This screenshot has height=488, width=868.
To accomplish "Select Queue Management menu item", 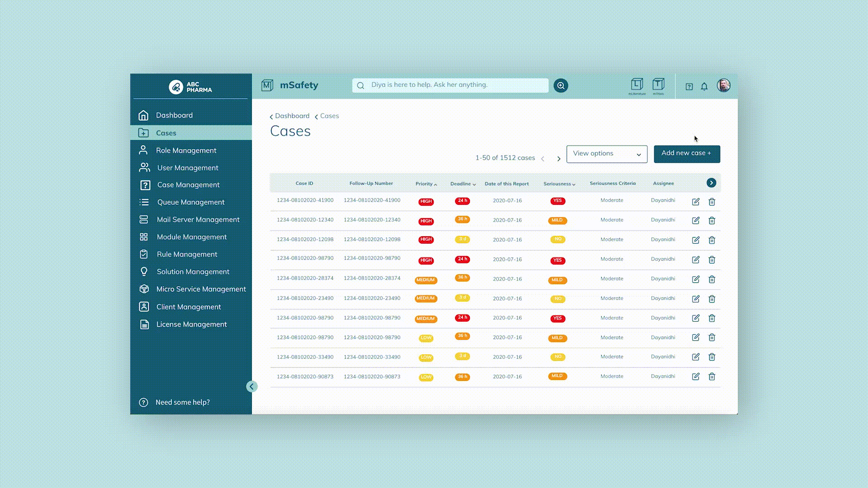I will pyautogui.click(x=190, y=202).
